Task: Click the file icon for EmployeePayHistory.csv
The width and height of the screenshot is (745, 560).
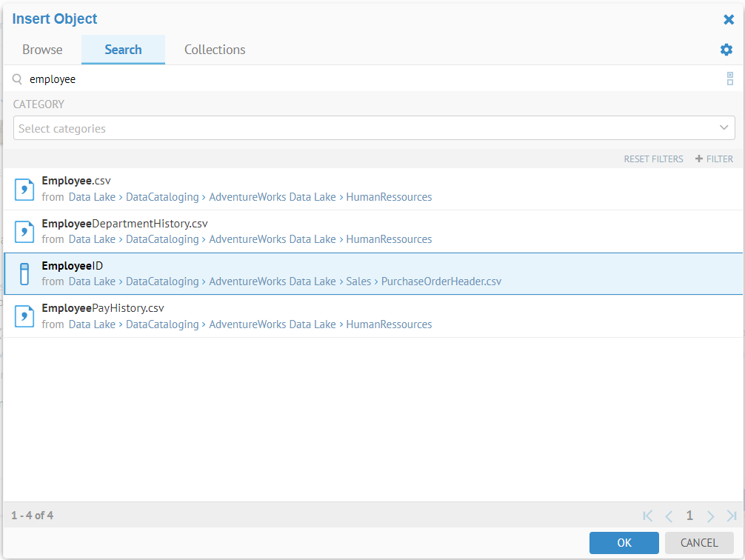Action: 24,316
